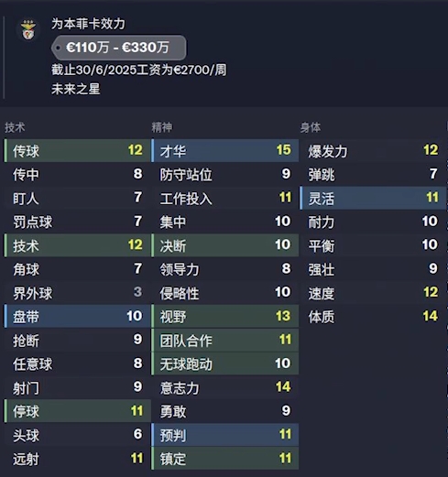Select the 镇定 attribute row
Image resolution: width=448 pixels, height=477 pixels.
coord(225,459)
